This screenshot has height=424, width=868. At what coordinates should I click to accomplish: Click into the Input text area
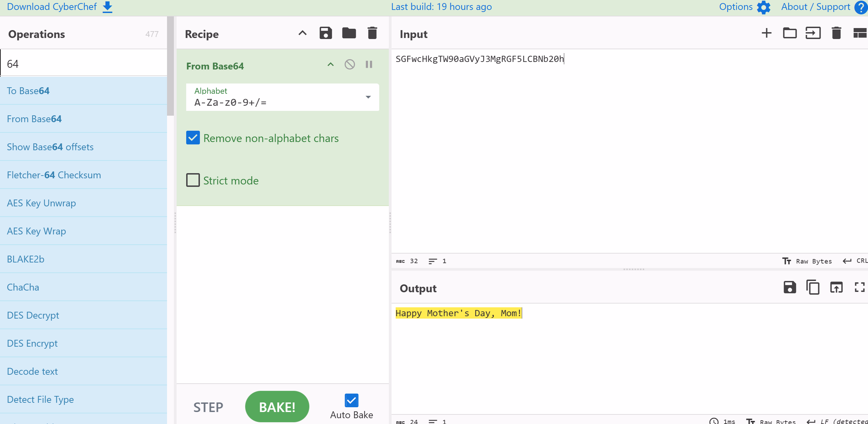pos(629,151)
